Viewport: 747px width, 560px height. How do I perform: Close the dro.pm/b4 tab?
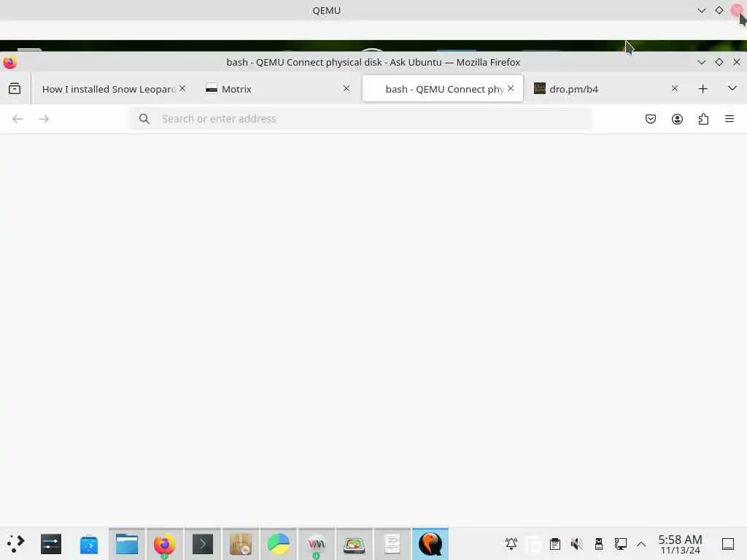click(675, 88)
